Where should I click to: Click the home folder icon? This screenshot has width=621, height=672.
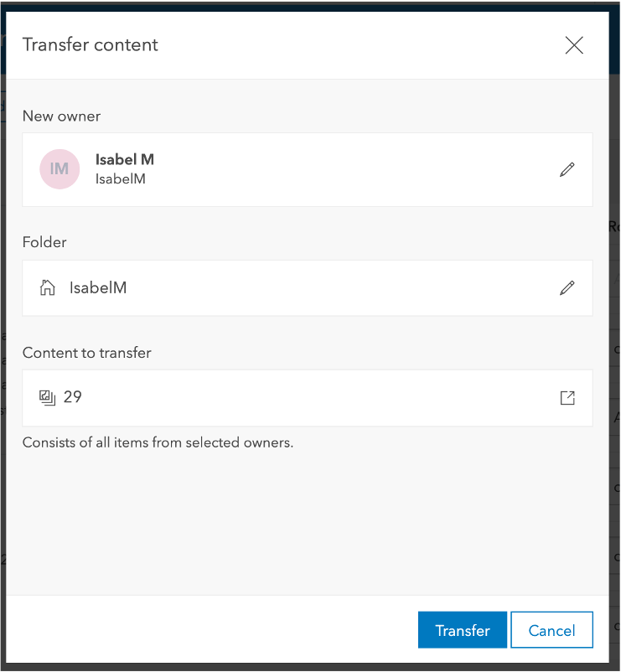point(48,288)
